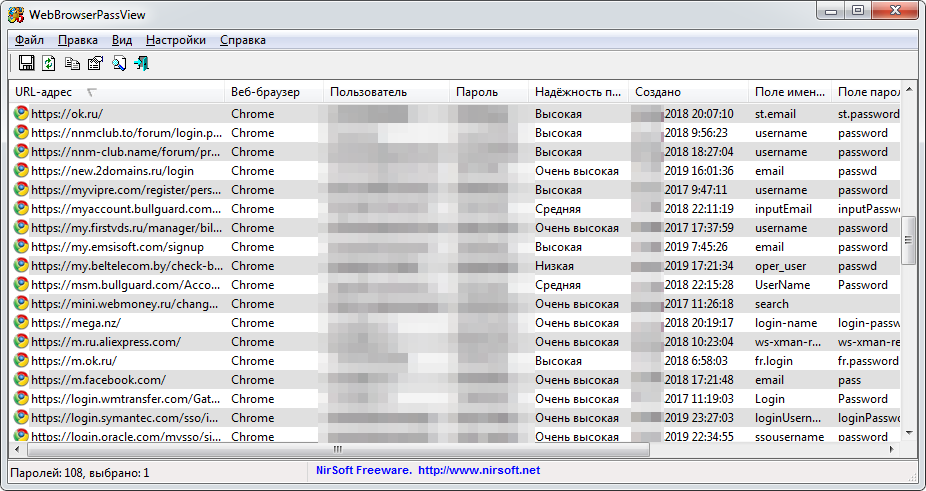Select the https://m.ru.aliexpress.com/ row

[455, 342]
